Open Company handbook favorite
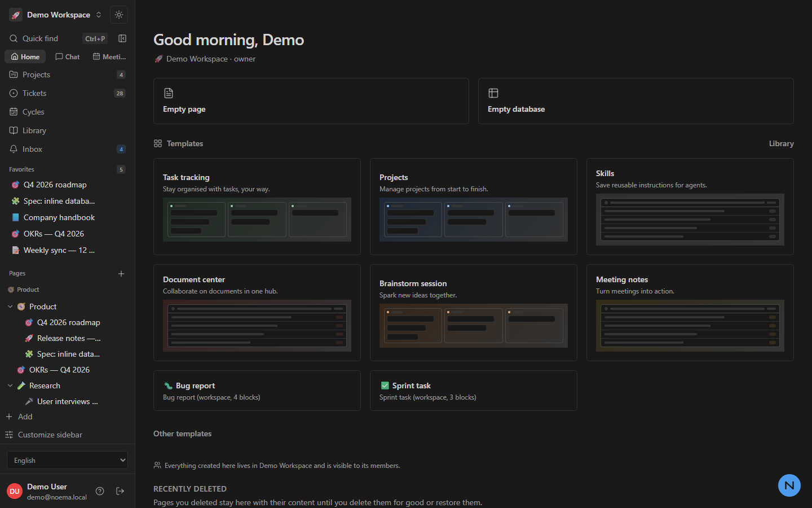 [x=67, y=217]
